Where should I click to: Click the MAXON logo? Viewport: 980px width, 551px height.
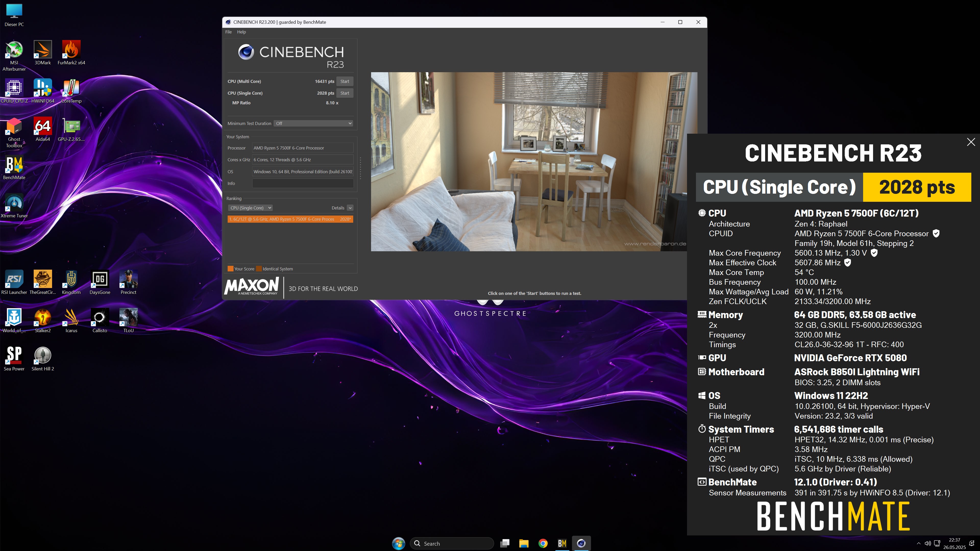tap(252, 286)
